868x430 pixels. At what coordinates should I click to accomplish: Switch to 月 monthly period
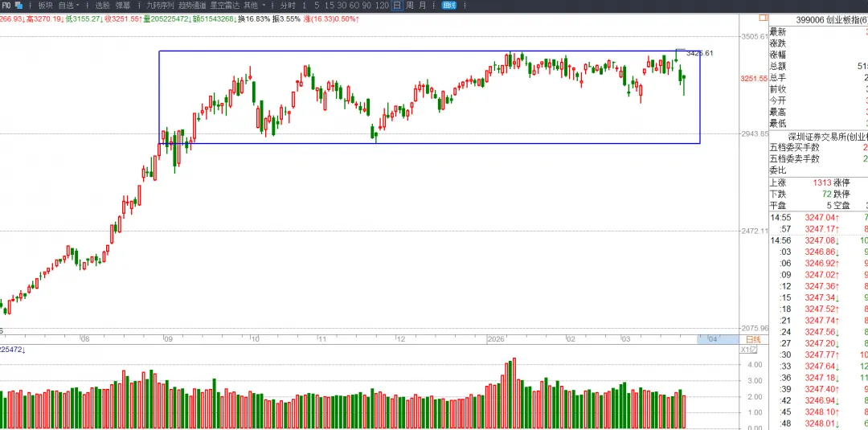[423, 6]
